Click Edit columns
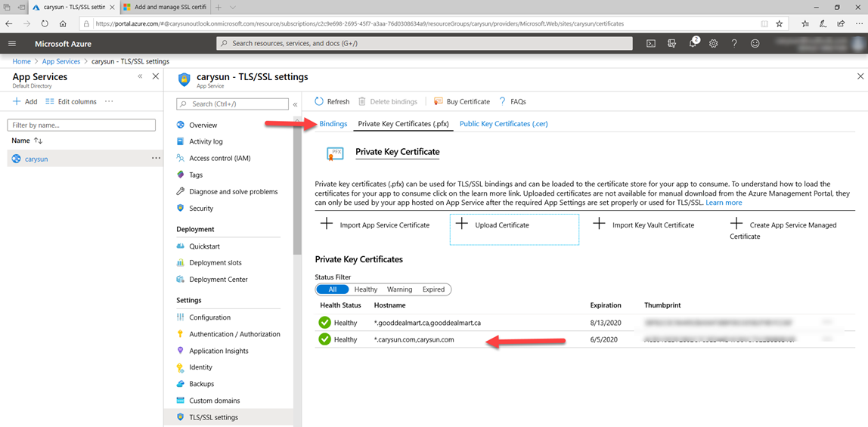 (71, 102)
